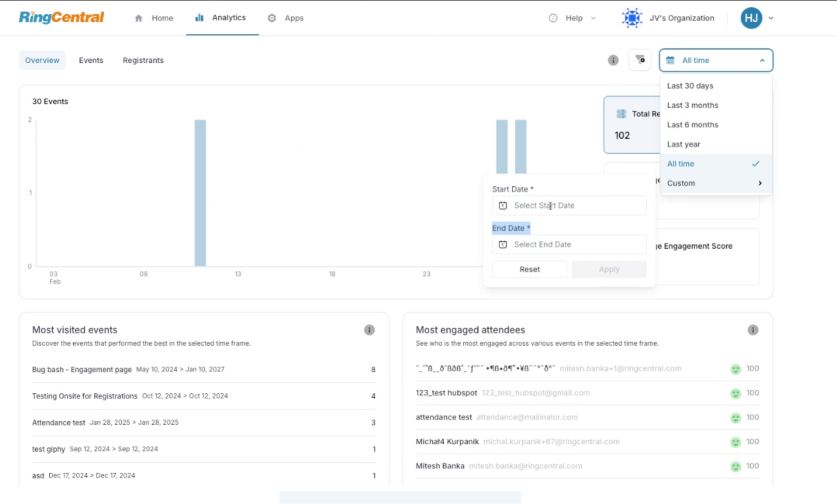Viewport: 837px width, 504px height.
Task: Choose Last 30 days range
Action: tap(690, 86)
